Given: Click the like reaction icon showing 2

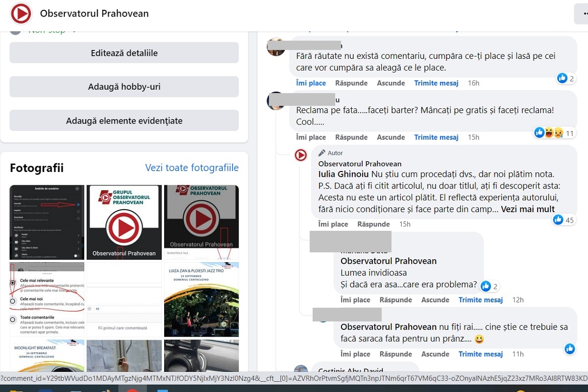Looking at the screenshot, I should click(562, 78).
